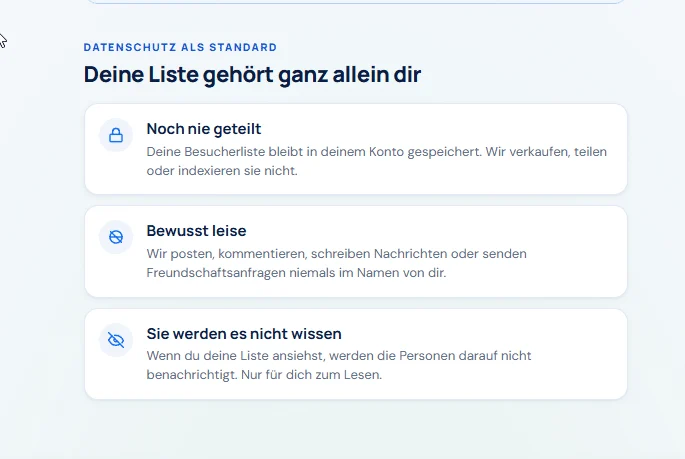Screen dimensions: 685x459
Task: Click the crossed-out eye icon
Action: [x=116, y=340]
